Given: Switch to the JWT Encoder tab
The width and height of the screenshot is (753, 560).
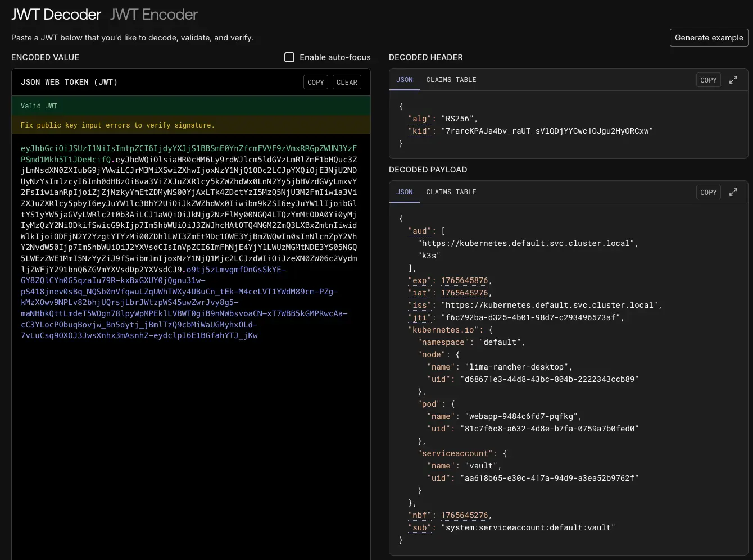Looking at the screenshot, I should coord(153,15).
